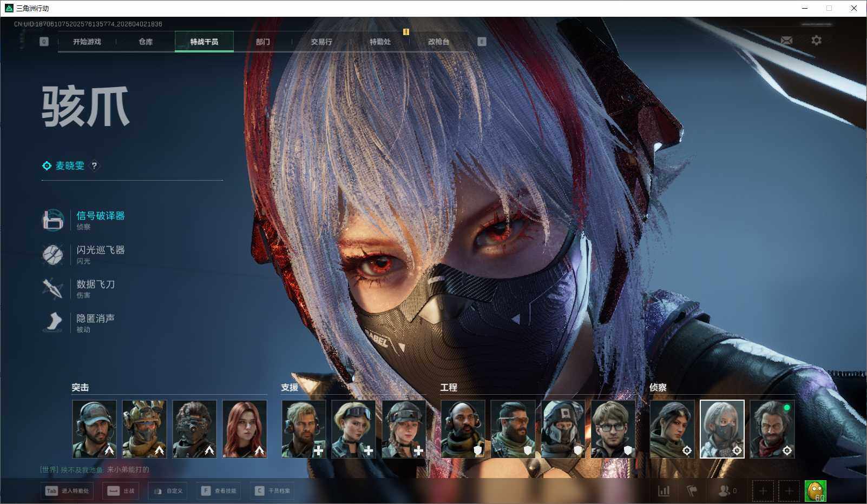
Task: Select the 数据飞刀 skill icon
Action: click(53, 289)
